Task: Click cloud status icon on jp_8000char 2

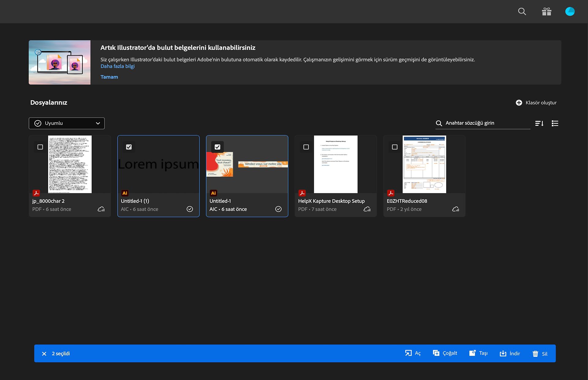Action: (101, 209)
